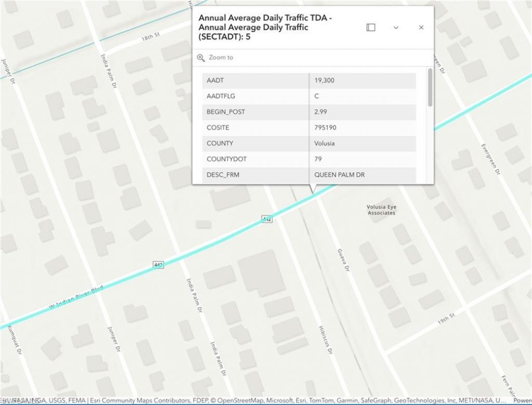Close the Annual Average Daily Traffic popup
The image size is (532, 405).
tap(421, 28)
